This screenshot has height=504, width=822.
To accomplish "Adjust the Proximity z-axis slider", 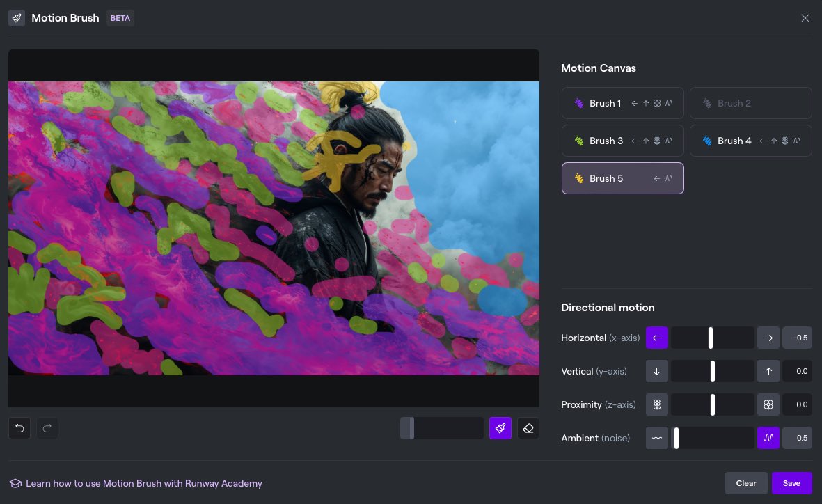I will click(x=713, y=404).
